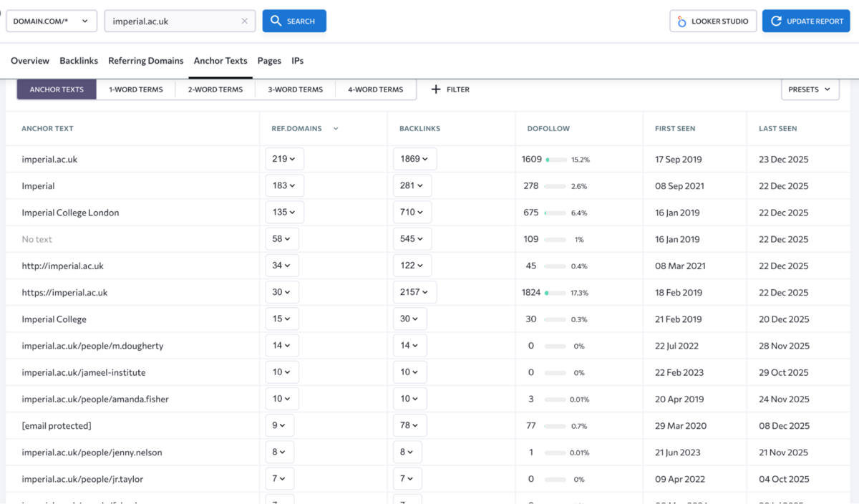859x504 pixels.
Task: Open the IPs tab
Action: 298,61
